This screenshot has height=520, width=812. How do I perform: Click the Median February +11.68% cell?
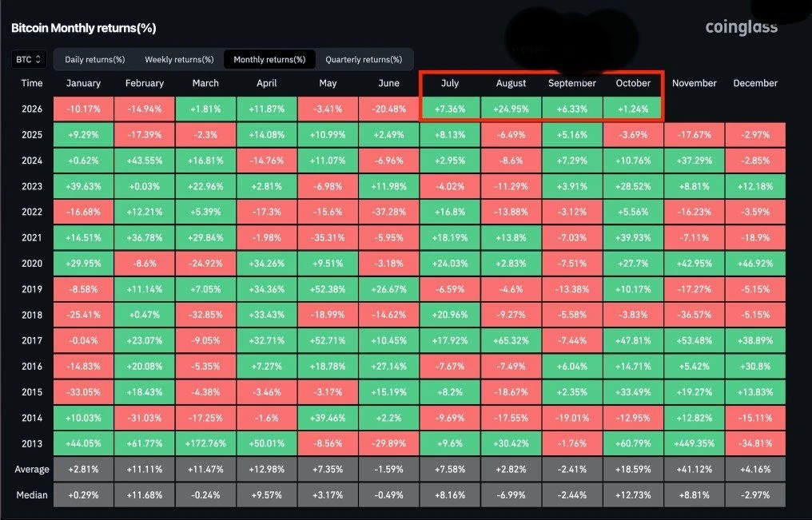pyautogui.click(x=145, y=494)
